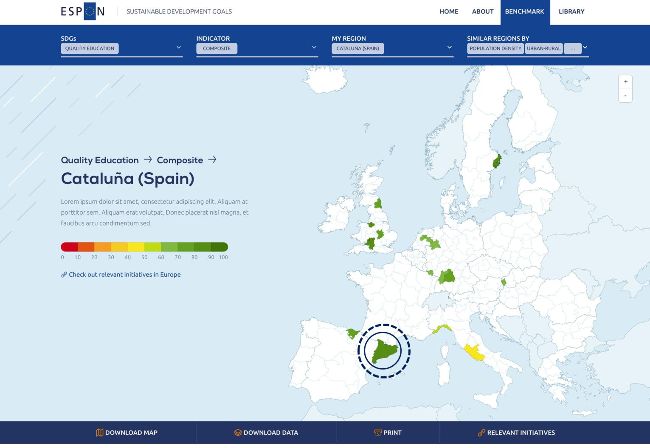Click the Composite tag in Indicator field

tap(217, 48)
